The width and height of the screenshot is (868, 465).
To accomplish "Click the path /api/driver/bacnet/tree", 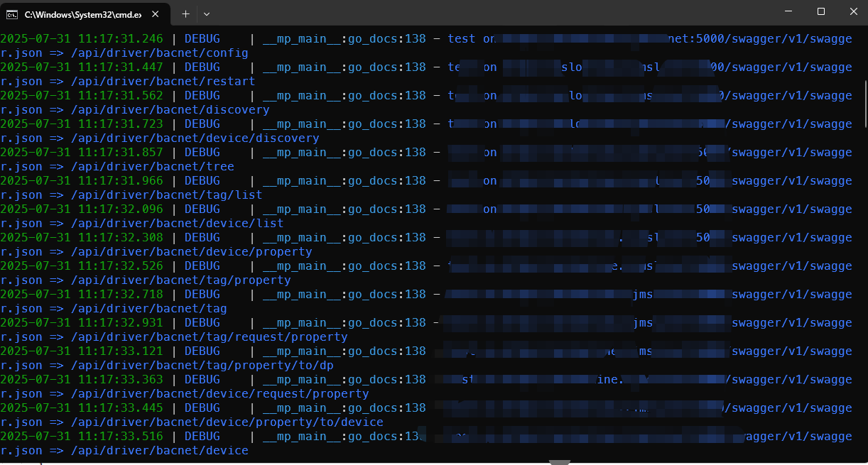I will pyautogui.click(x=153, y=167).
